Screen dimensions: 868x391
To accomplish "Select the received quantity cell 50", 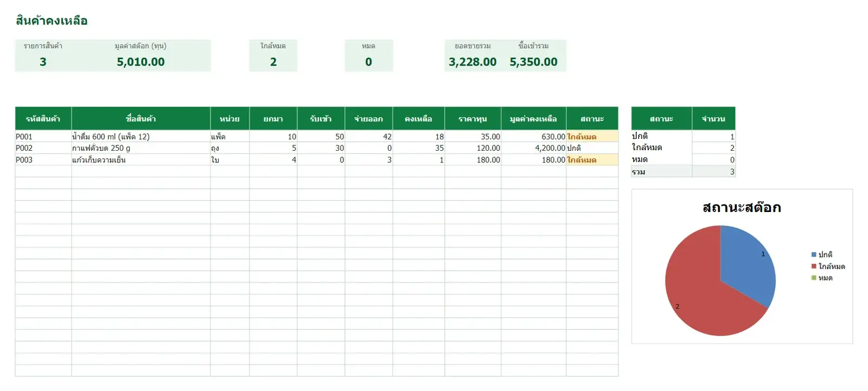I will 321,137.
